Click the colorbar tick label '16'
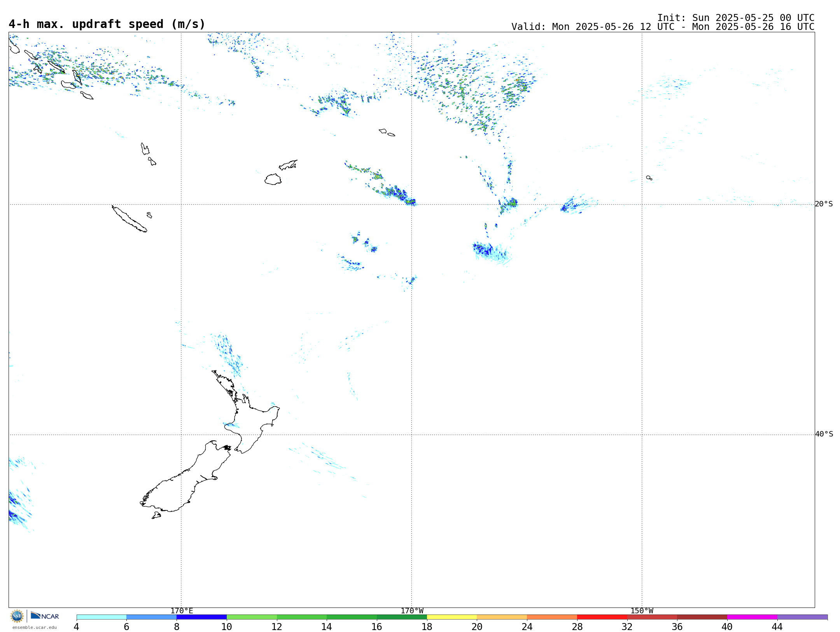The image size is (840, 632). [x=377, y=627]
